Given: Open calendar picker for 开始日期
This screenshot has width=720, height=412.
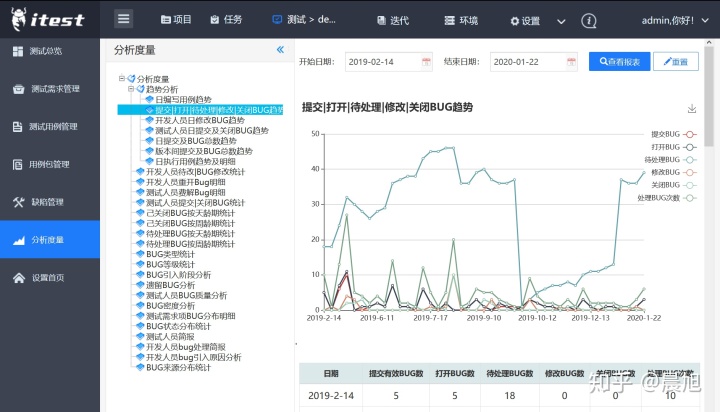Looking at the screenshot, I should point(426,62).
